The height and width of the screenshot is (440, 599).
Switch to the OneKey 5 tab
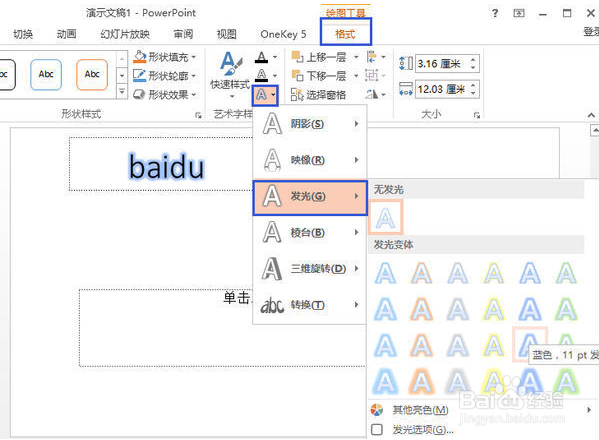[283, 34]
